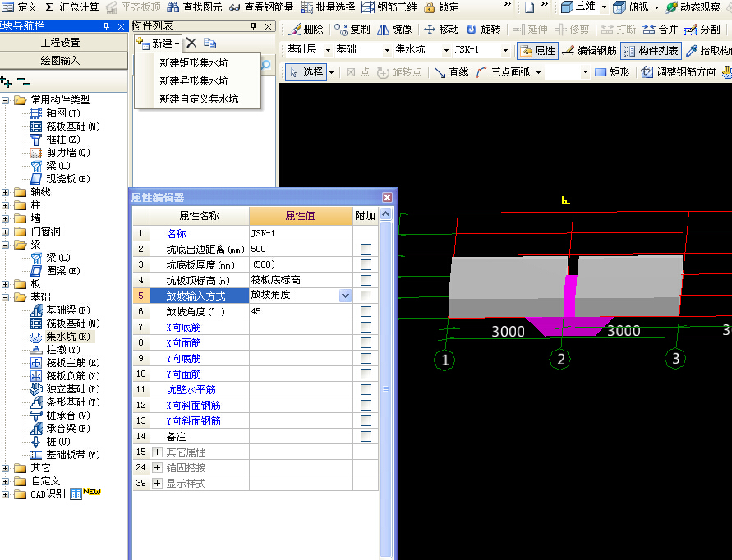Open 查看钢筋量 rebar quantity view
The height and width of the screenshot is (560, 732).
click(261, 7)
